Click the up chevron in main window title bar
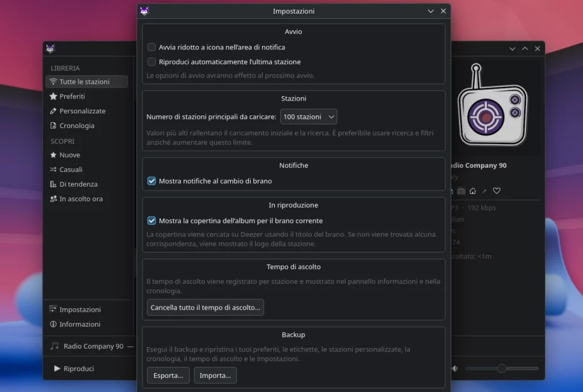The image size is (583, 392). (x=525, y=49)
